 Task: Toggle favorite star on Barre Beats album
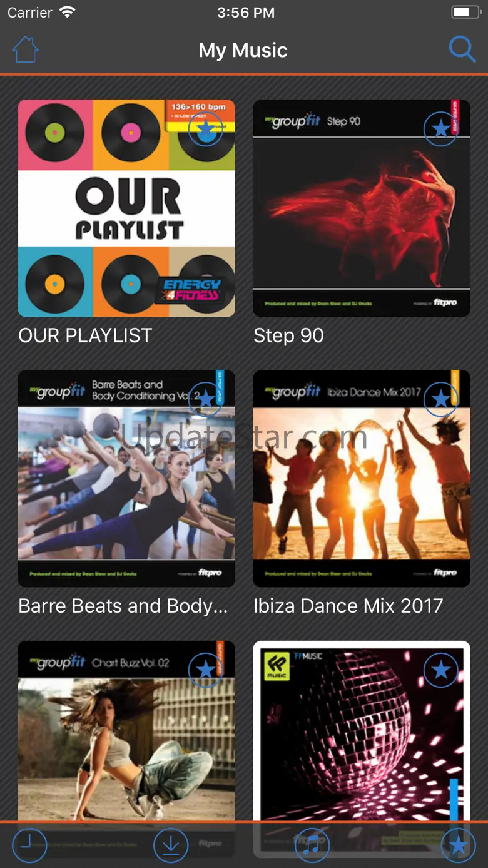coord(206,399)
